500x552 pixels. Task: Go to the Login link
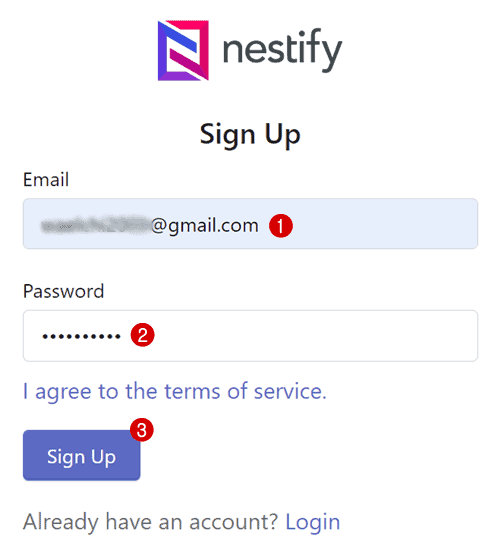point(313,522)
